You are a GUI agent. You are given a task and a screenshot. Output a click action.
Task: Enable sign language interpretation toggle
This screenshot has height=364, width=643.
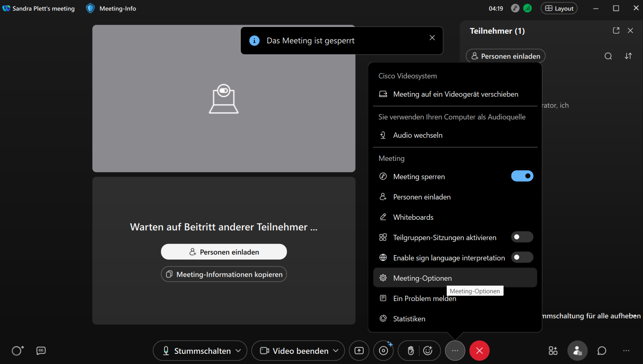tap(522, 257)
